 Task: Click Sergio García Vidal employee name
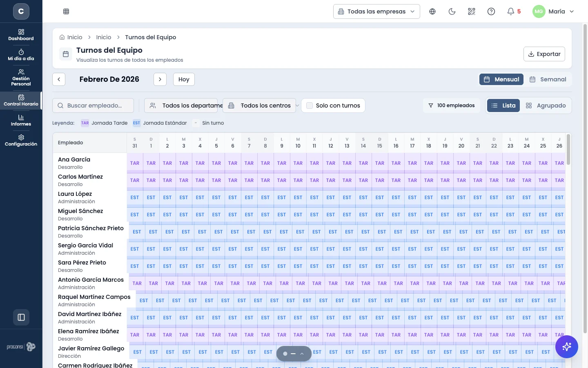(85, 245)
